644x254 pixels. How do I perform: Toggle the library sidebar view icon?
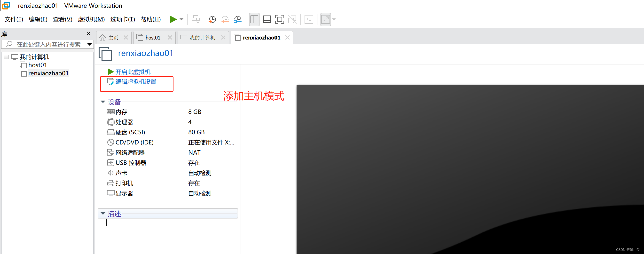pyautogui.click(x=254, y=19)
